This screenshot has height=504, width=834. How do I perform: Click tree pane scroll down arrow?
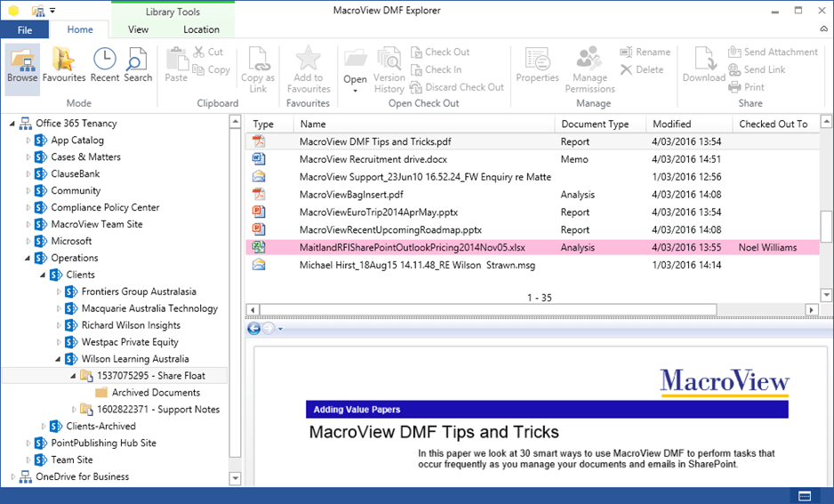(x=235, y=478)
